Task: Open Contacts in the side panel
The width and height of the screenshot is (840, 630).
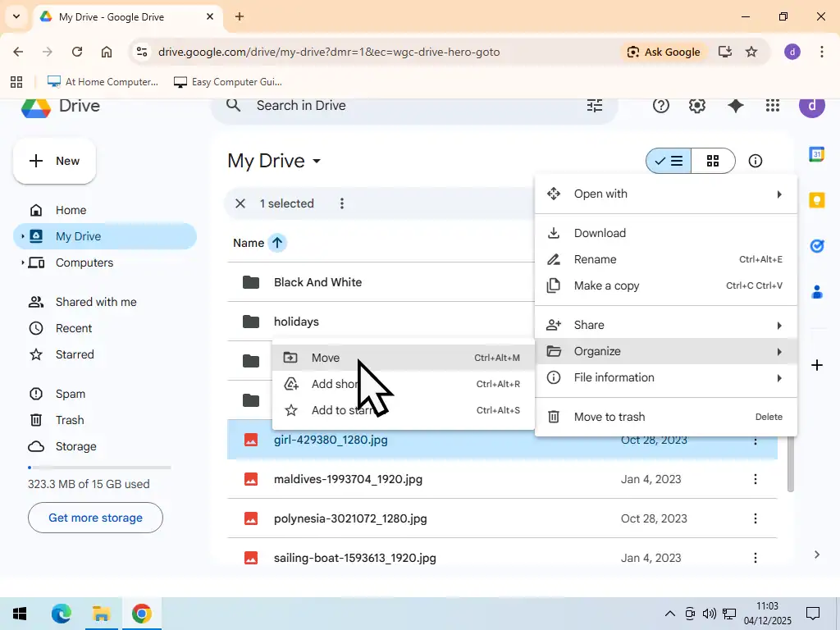Action: tap(816, 292)
